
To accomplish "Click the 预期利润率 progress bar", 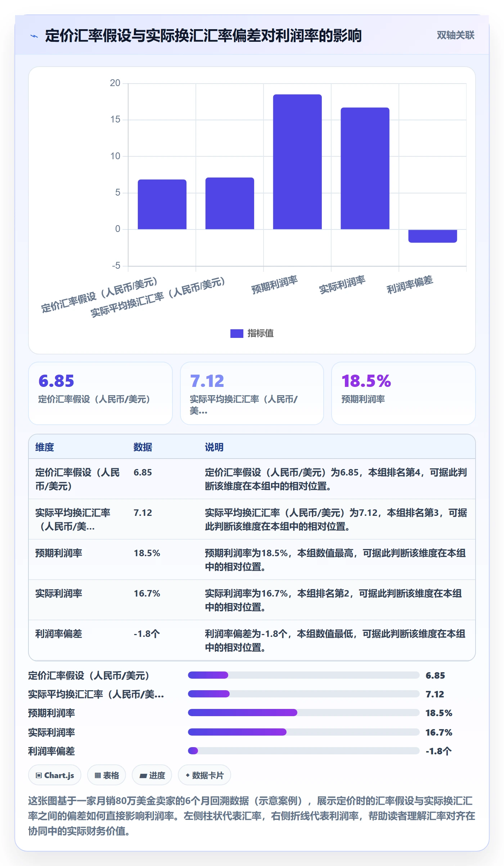I will coord(304,713).
